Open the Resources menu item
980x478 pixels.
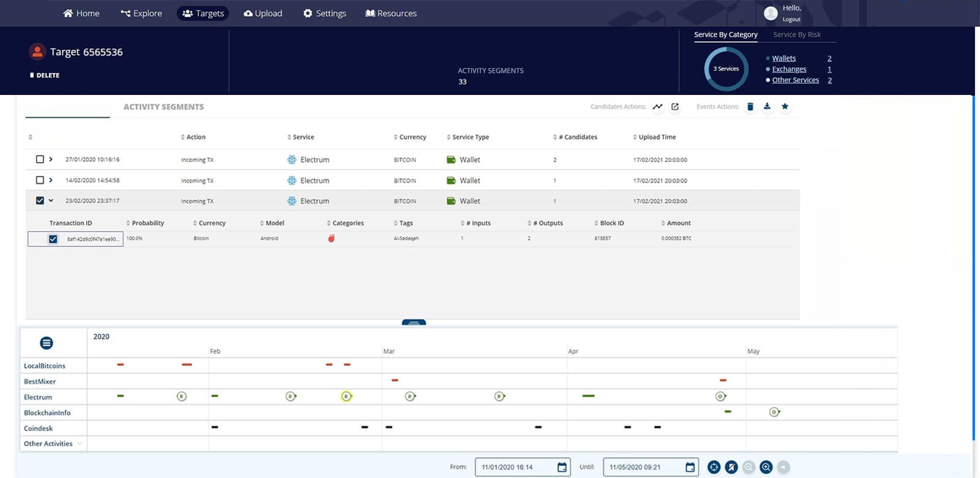click(x=391, y=13)
